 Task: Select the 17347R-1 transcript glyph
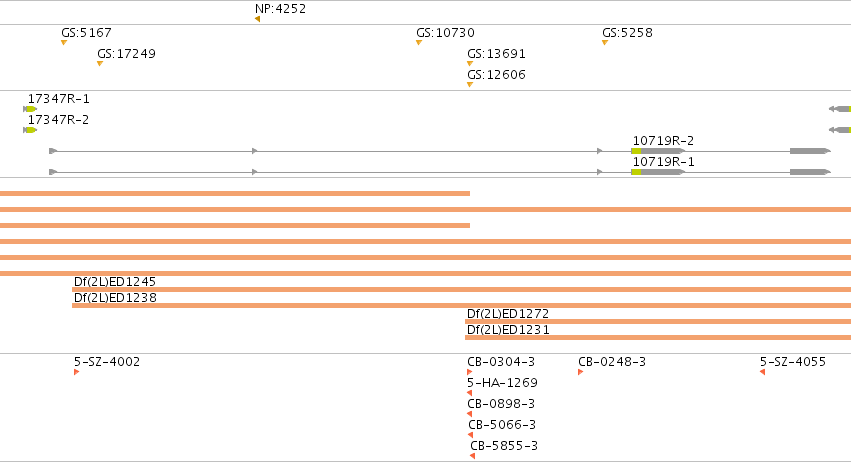(30, 109)
